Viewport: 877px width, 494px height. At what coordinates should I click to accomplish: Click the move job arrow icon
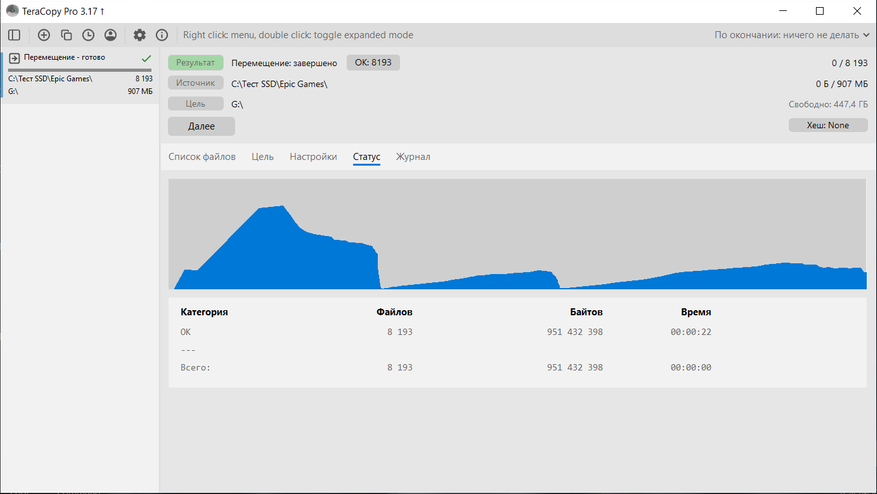point(14,58)
